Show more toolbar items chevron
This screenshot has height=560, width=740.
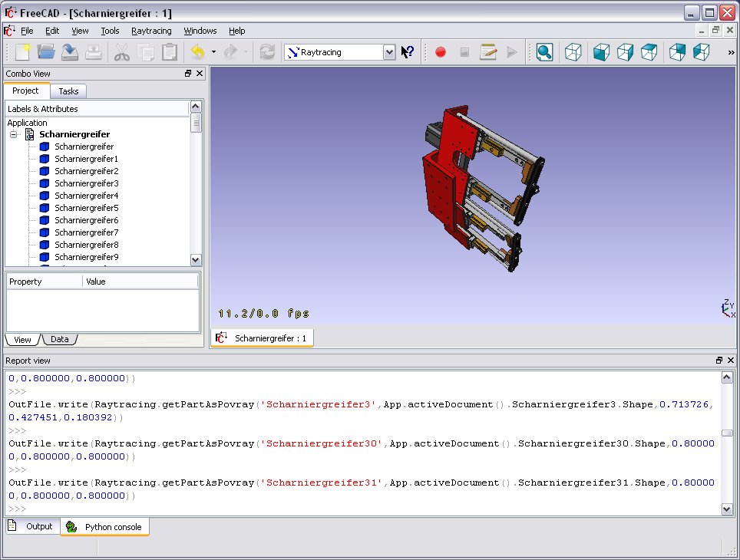point(731,52)
